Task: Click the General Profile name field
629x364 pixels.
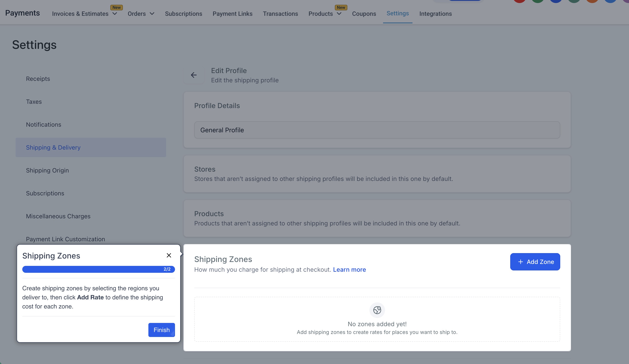Action: [377, 130]
